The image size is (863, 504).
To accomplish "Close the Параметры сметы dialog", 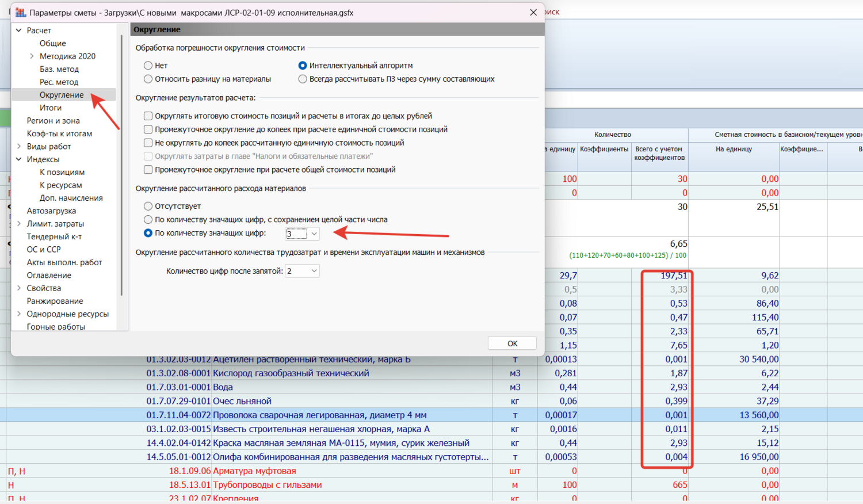I will (533, 13).
